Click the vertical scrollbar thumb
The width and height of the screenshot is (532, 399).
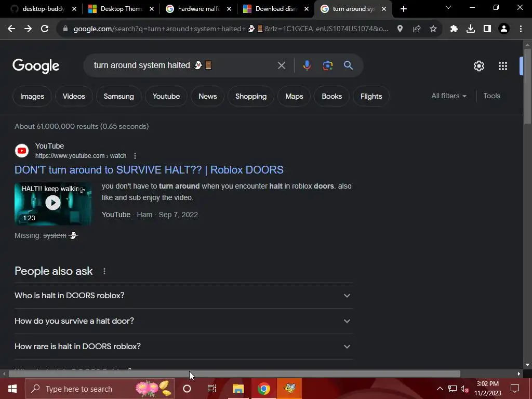pyautogui.click(x=527, y=87)
